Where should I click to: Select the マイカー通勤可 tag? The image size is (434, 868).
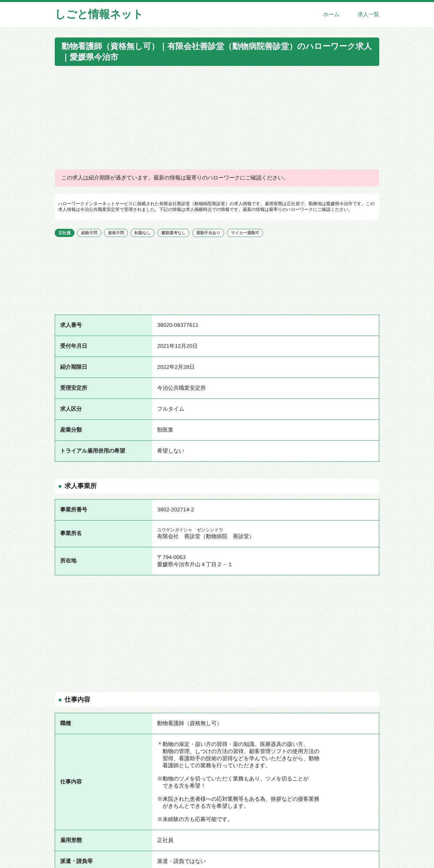click(245, 233)
